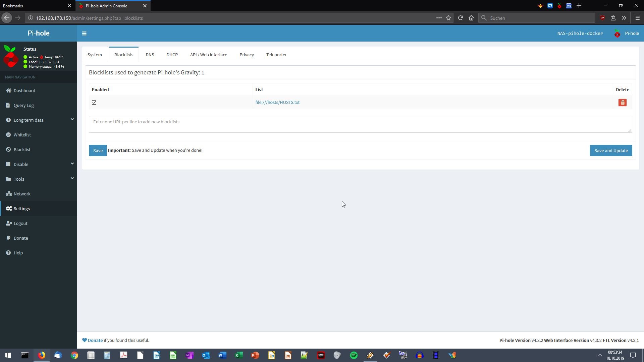Screen dimensions: 644x362
Task: Go to the Blacklist page
Action: [39, 149]
